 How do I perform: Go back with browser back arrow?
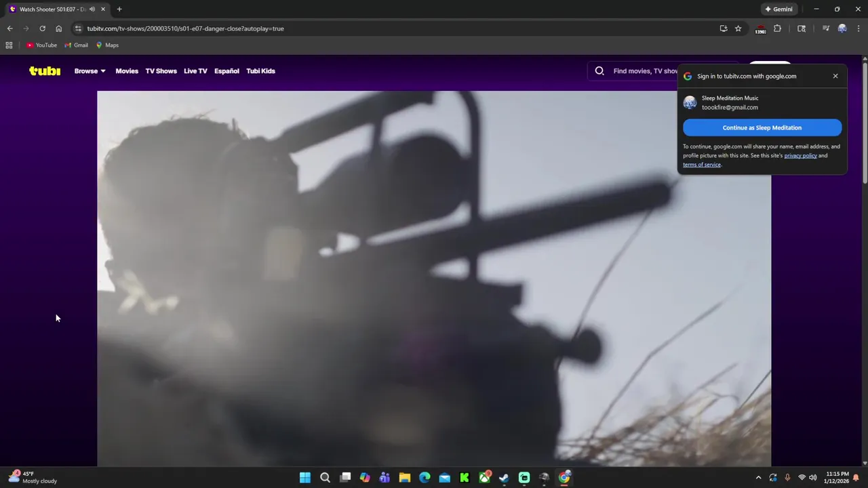9,28
